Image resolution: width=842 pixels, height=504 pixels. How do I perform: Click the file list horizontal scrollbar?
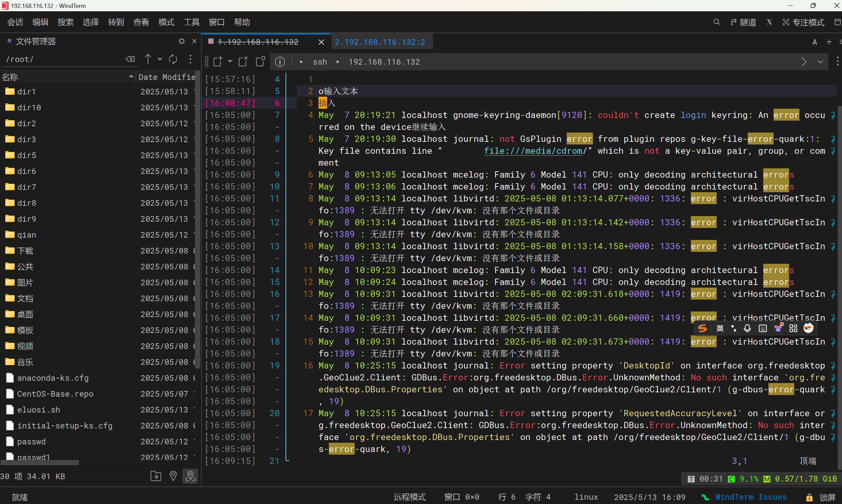[39, 463]
